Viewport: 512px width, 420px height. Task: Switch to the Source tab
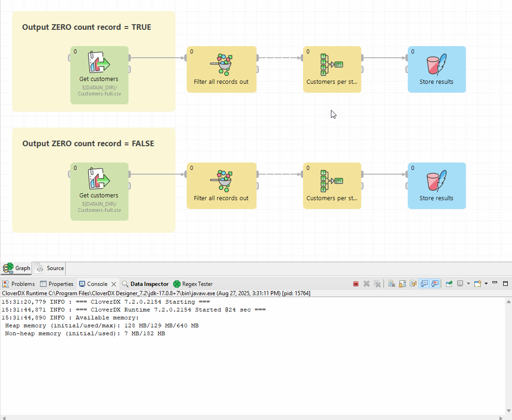[50, 268]
